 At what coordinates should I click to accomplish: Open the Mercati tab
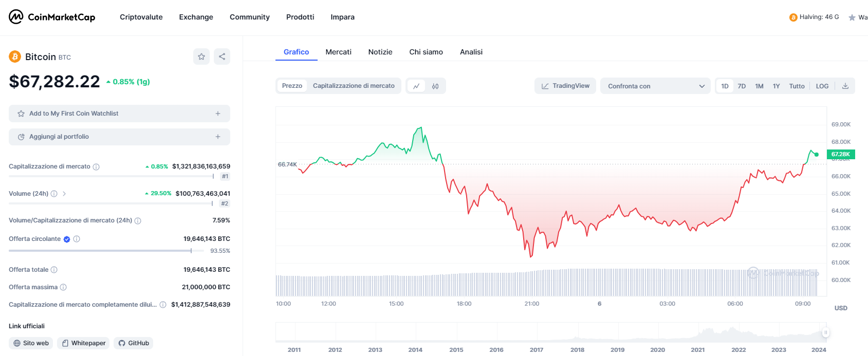[339, 52]
